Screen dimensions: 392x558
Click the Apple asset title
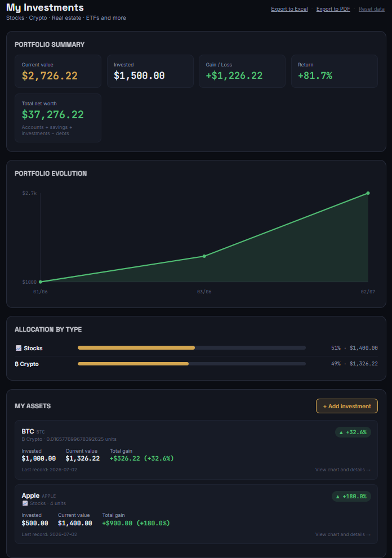(30, 495)
